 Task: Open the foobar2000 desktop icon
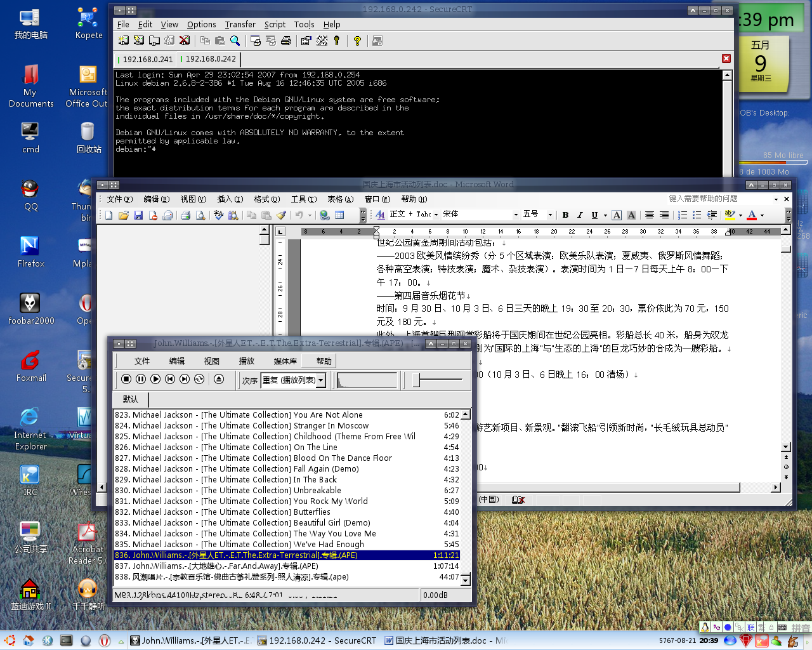(31, 309)
